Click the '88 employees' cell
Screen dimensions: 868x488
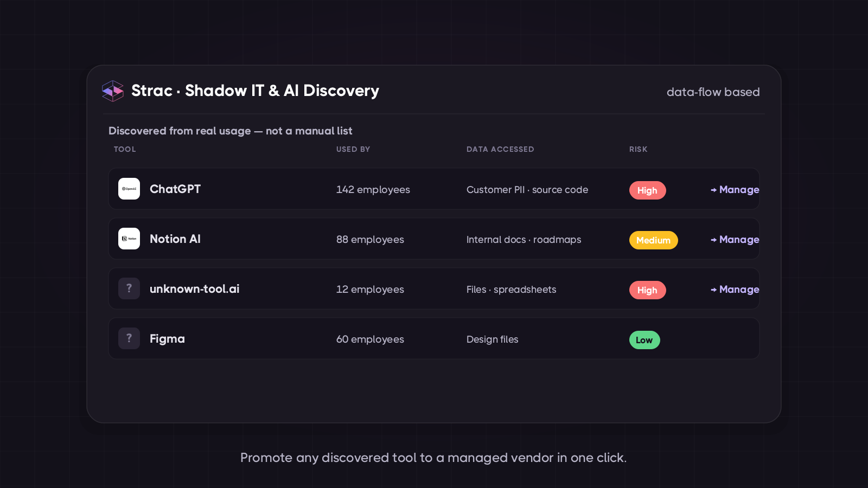click(x=370, y=240)
